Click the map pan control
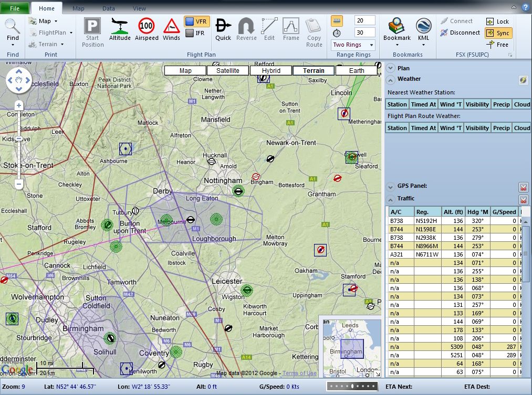 (x=19, y=80)
